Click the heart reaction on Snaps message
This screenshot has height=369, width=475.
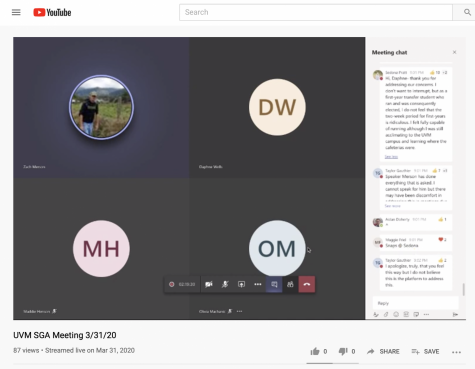coord(441,239)
